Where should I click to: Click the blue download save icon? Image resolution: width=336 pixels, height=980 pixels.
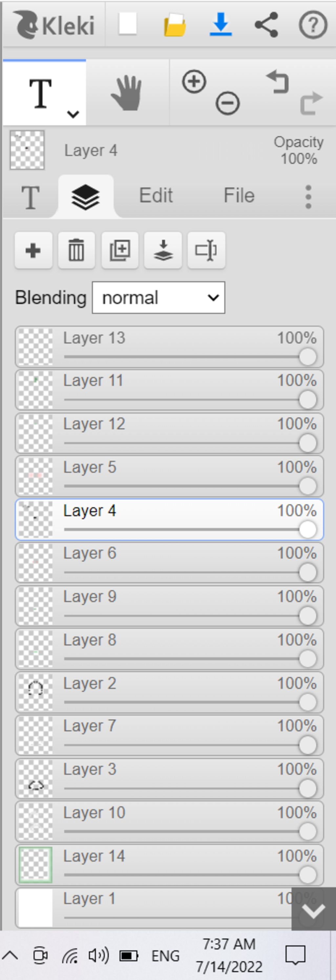pos(220,24)
